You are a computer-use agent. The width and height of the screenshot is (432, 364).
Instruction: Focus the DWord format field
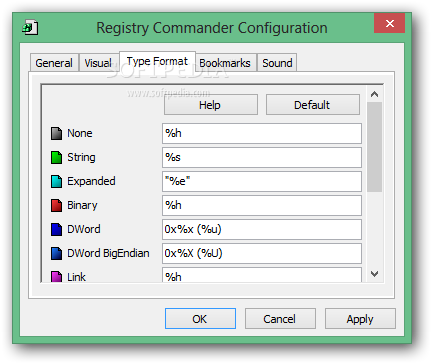point(262,229)
